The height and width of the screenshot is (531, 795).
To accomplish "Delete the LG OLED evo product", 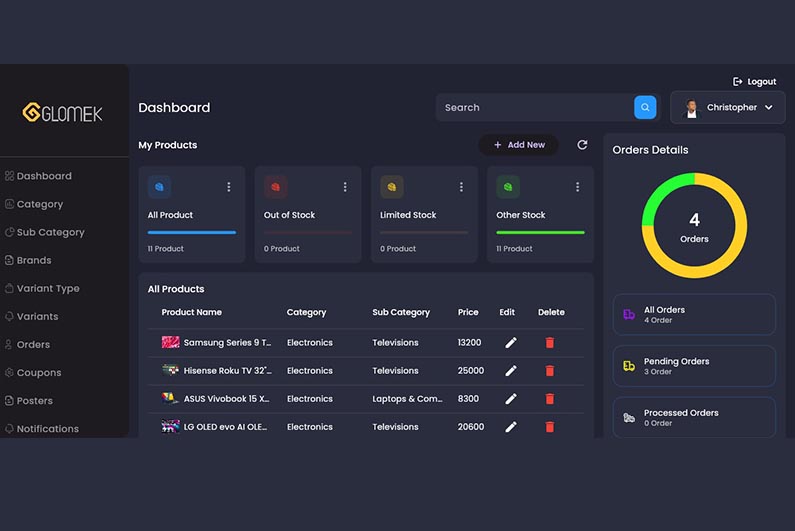I will 550,427.
